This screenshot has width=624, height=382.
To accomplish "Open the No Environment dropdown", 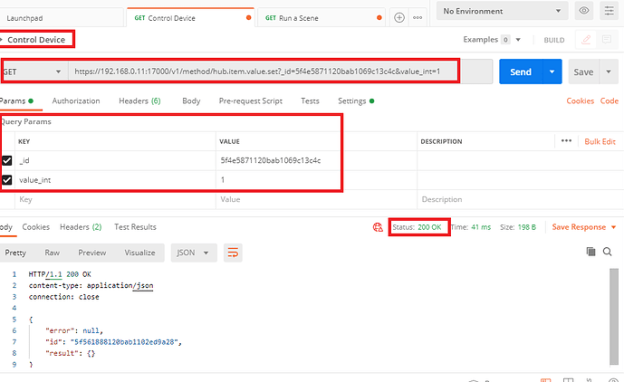I will [x=502, y=11].
